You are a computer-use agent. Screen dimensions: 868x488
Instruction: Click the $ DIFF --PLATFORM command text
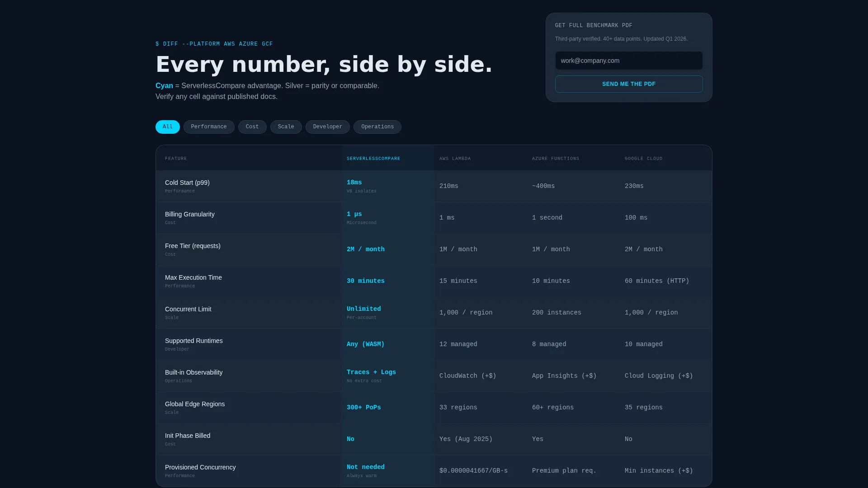[214, 44]
